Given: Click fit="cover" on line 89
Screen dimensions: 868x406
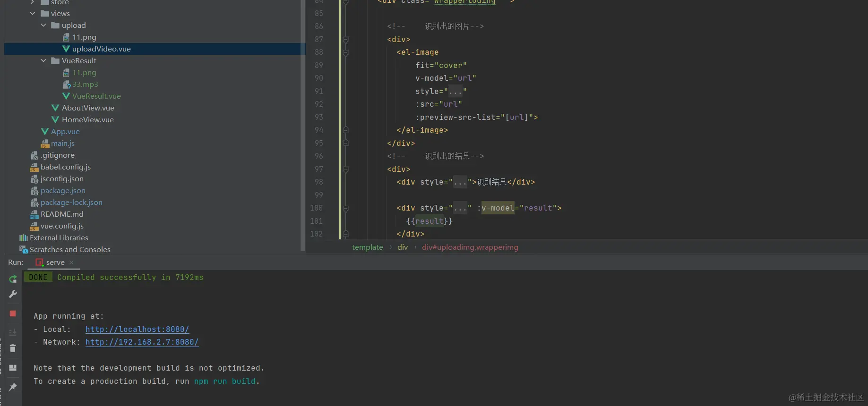Looking at the screenshot, I should (441, 65).
